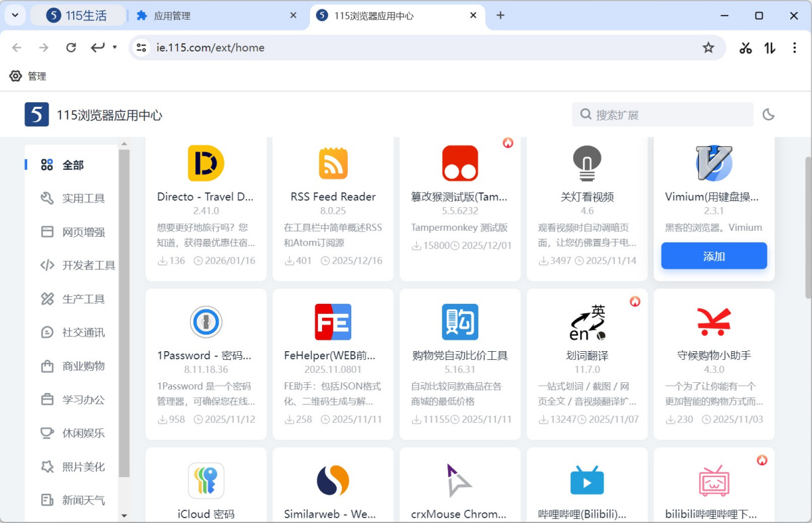Open the tab search dropdown arrow

[x=15, y=15]
